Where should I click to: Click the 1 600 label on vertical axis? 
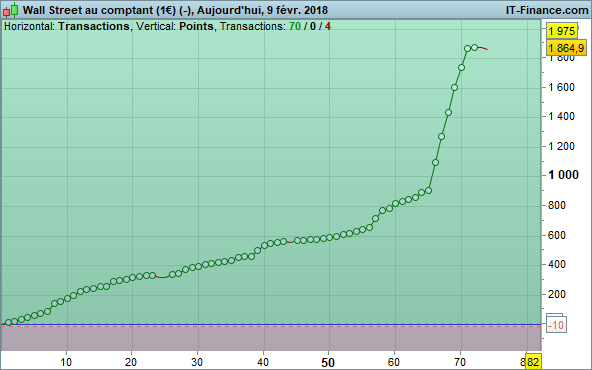tap(561, 87)
